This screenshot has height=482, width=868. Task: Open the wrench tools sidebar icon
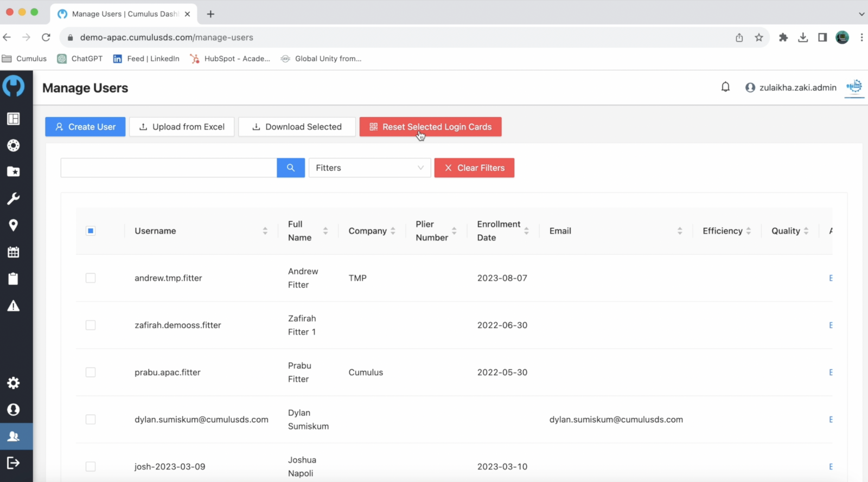[14, 198]
